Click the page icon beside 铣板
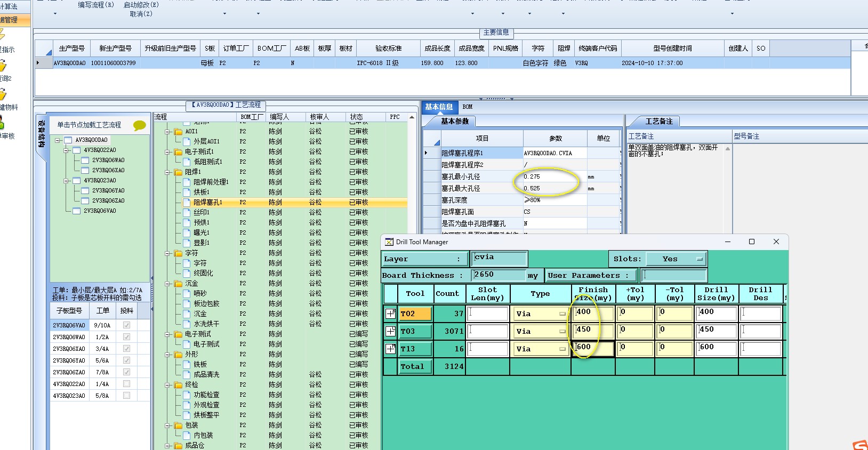Image resolution: width=868 pixels, height=450 pixels. pos(187,364)
